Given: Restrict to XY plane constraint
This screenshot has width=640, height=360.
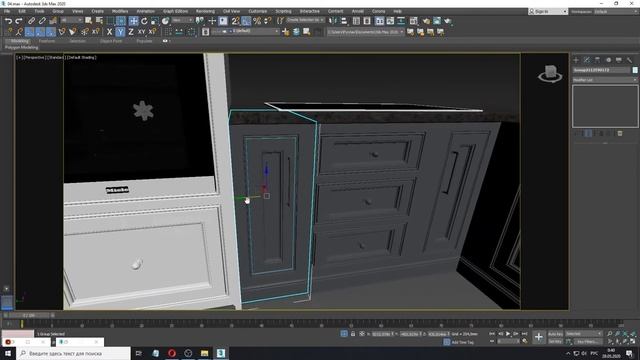Looking at the screenshot, I should pos(141,31).
